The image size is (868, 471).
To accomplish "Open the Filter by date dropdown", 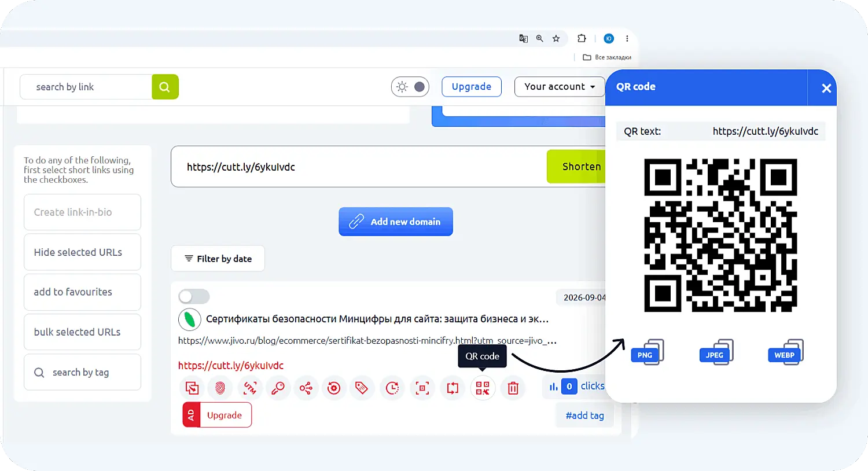I will [218, 259].
